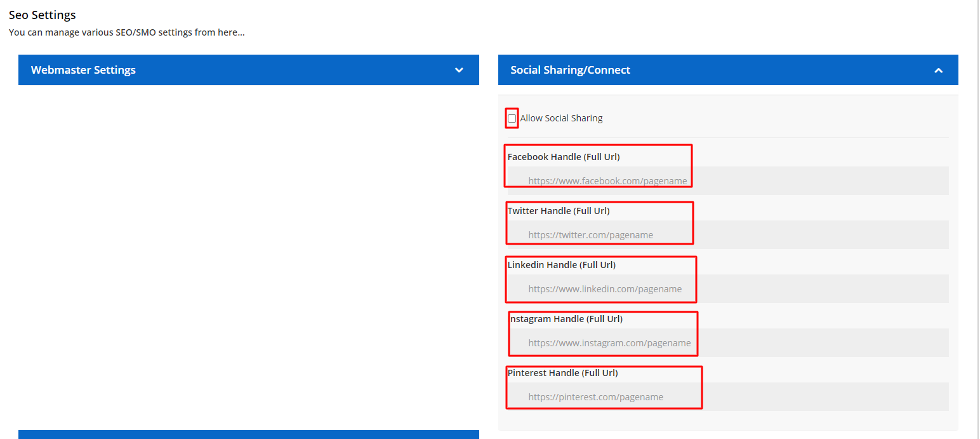This screenshot has width=980, height=439.
Task: Focus the Facebook page URL input field
Action: point(727,181)
